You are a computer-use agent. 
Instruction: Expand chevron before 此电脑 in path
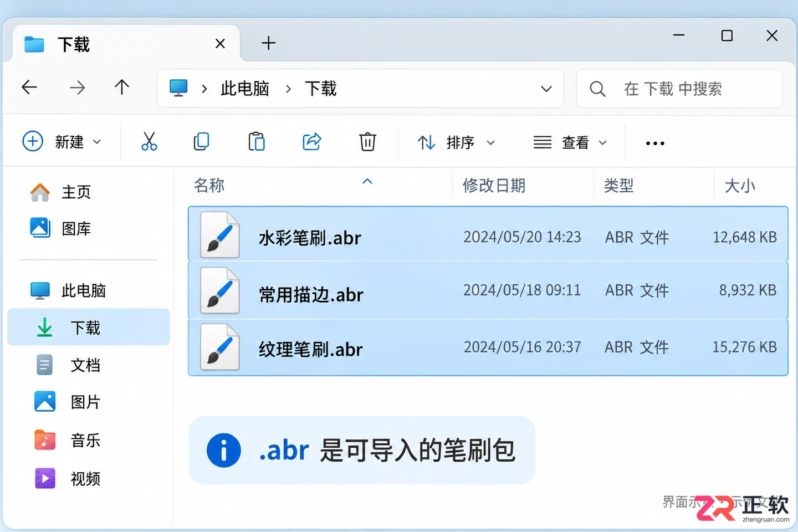(x=204, y=89)
